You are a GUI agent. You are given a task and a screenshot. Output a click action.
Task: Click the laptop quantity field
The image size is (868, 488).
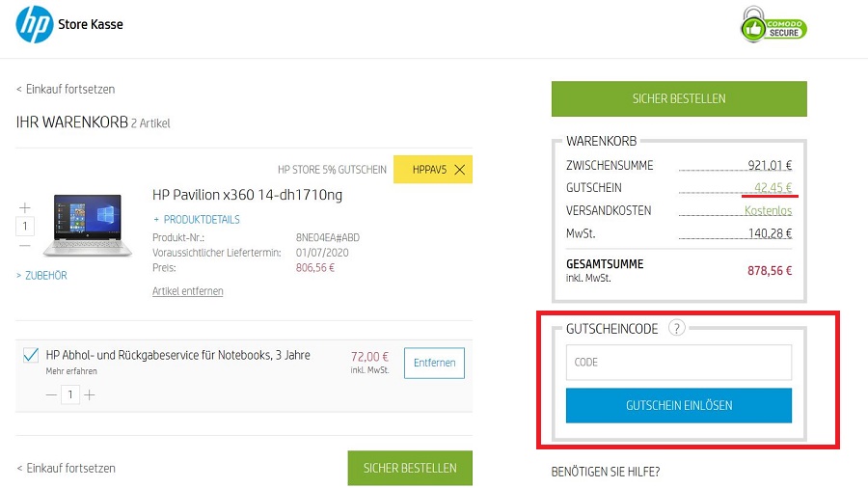click(x=25, y=226)
